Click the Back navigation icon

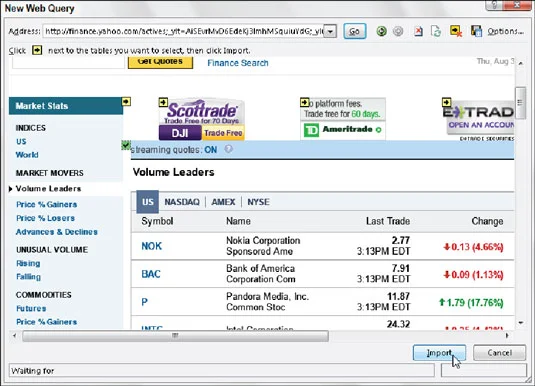pyautogui.click(x=381, y=31)
